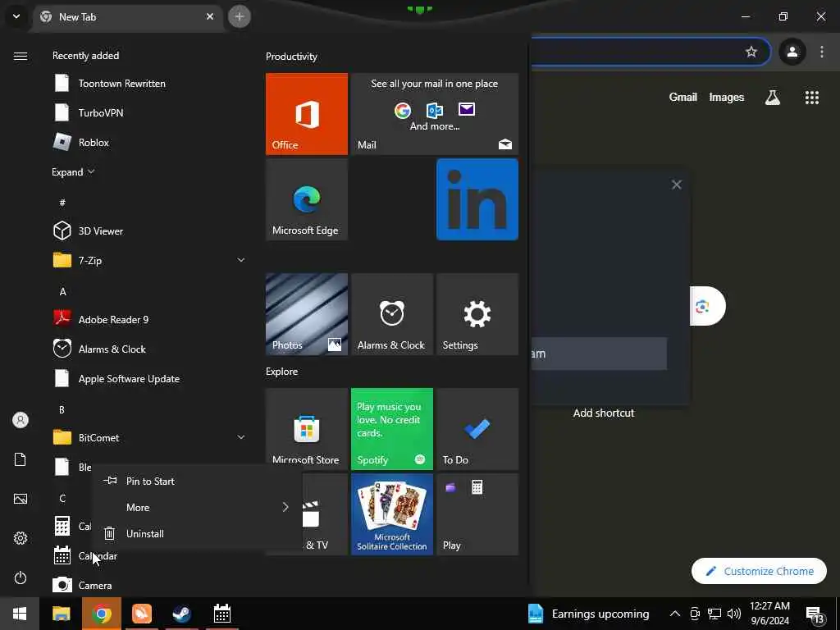This screenshot has width=840, height=630.
Task: Open Documents from the Start sidebar
Action: pos(21,459)
